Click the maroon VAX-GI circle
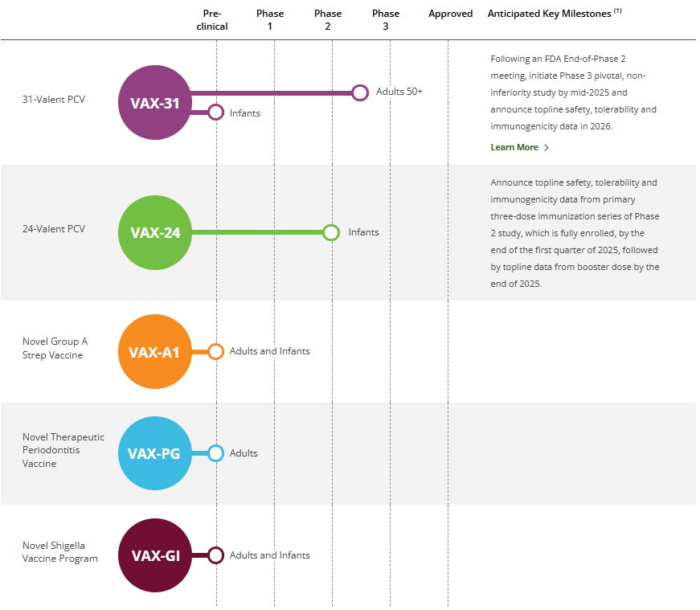 155,555
